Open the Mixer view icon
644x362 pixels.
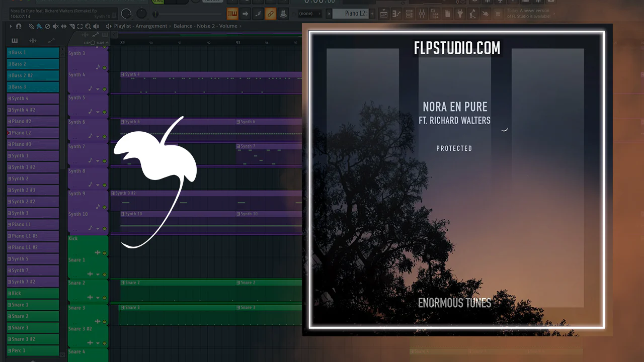coord(423,14)
